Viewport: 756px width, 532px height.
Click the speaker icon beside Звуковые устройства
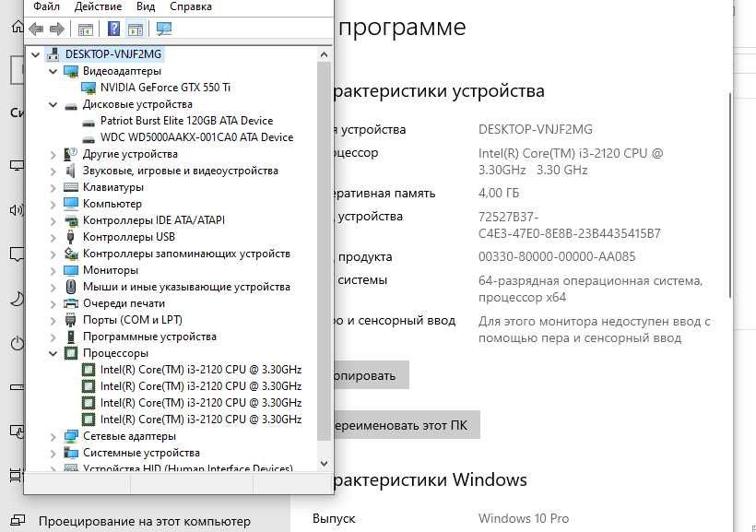(70, 171)
